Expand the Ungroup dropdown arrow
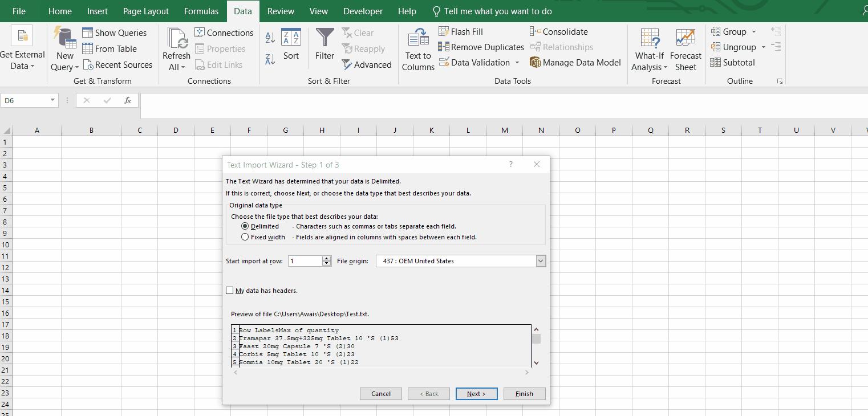Image resolution: width=868 pixels, height=416 pixels. (764, 47)
